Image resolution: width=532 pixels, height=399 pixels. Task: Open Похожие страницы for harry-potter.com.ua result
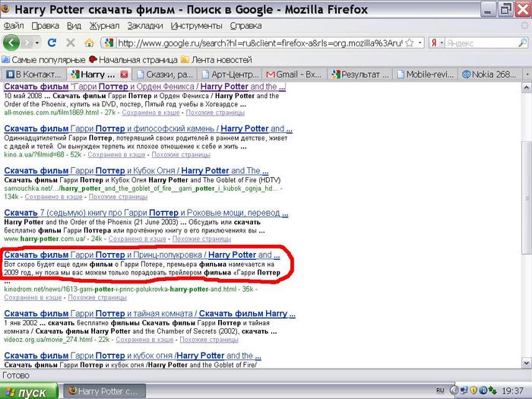pos(201,239)
